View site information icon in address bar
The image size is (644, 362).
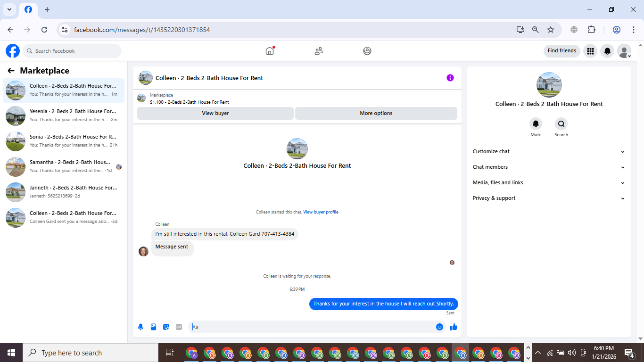(65, 30)
